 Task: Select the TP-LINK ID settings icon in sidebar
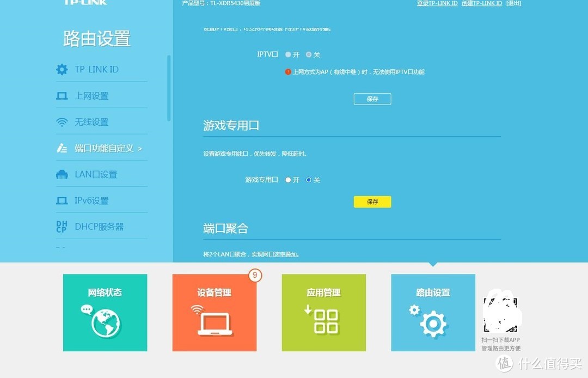click(62, 69)
